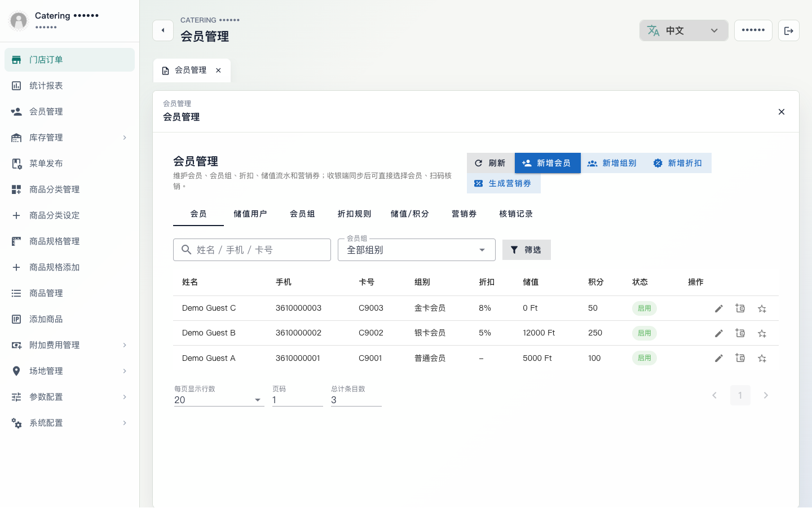Open 统计报表 in the sidebar

coord(69,86)
